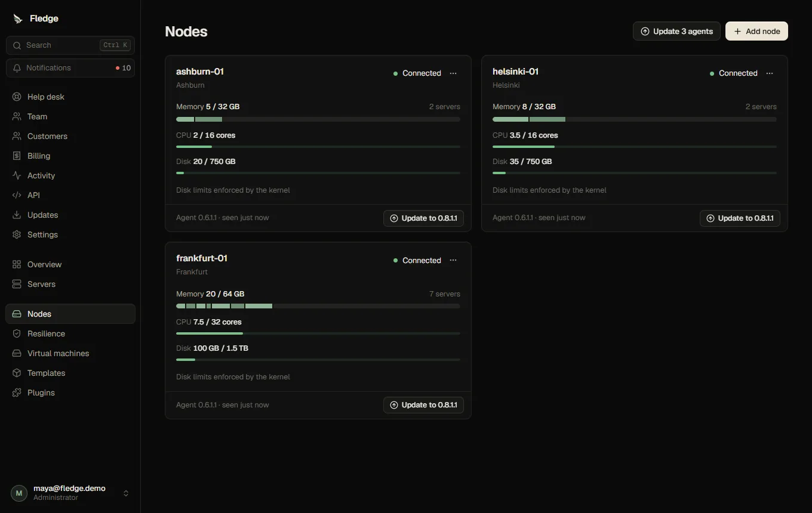
Task: Click the frankfurt-01 Connected status
Action: 417,260
